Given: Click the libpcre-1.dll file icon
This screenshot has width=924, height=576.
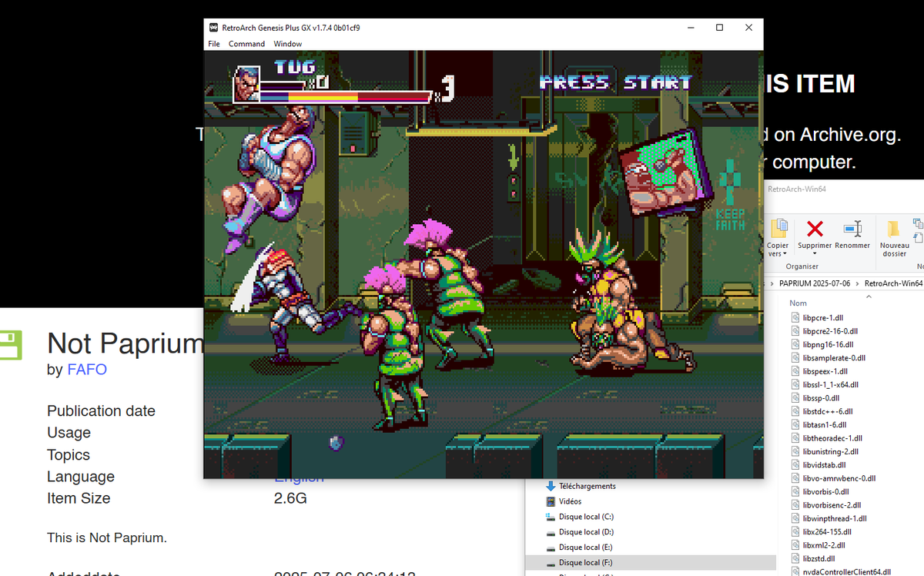Looking at the screenshot, I should (795, 318).
